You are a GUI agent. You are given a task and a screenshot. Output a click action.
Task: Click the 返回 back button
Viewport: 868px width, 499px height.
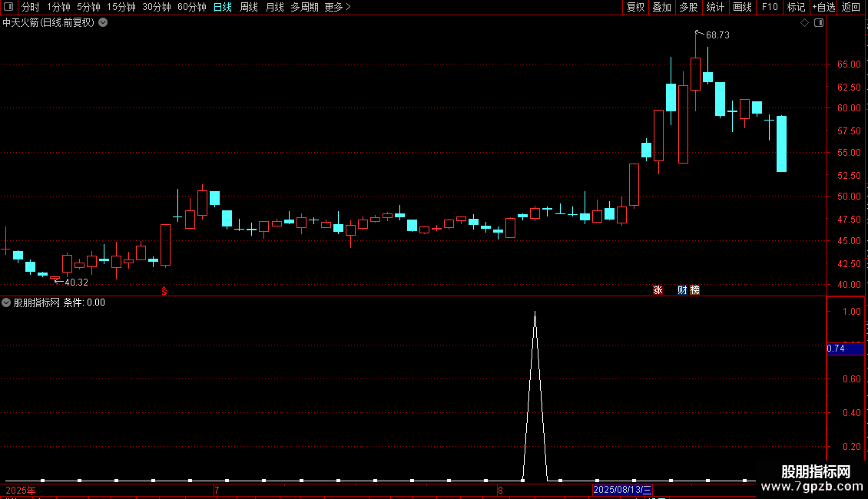(851, 7)
